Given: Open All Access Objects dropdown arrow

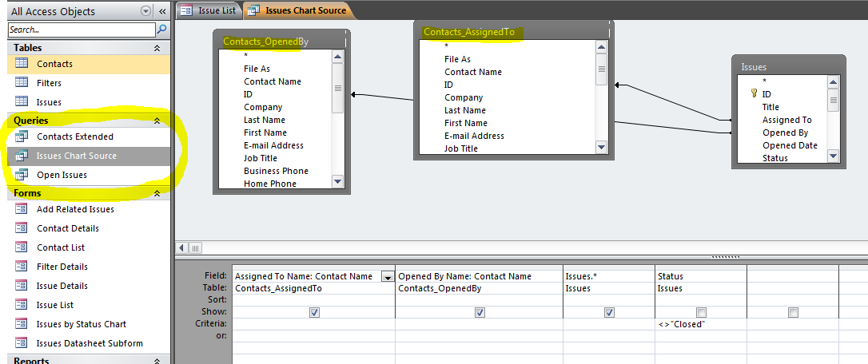Looking at the screenshot, I should pos(145,11).
